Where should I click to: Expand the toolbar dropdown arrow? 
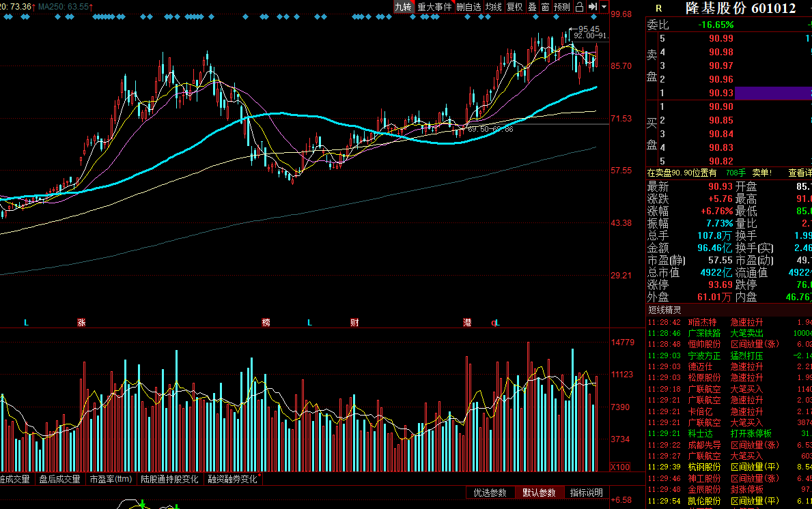pyautogui.click(x=604, y=7)
